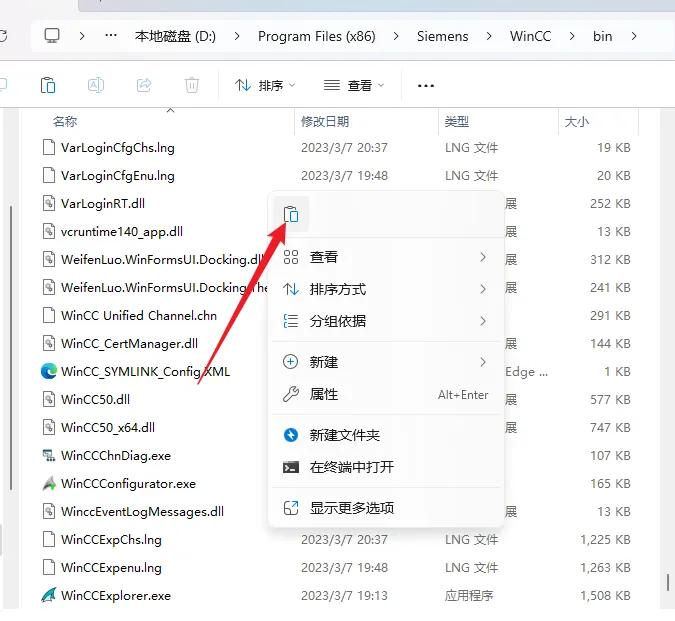
Task: Open 分组依据 submenu in context menu
Action: click(x=386, y=321)
